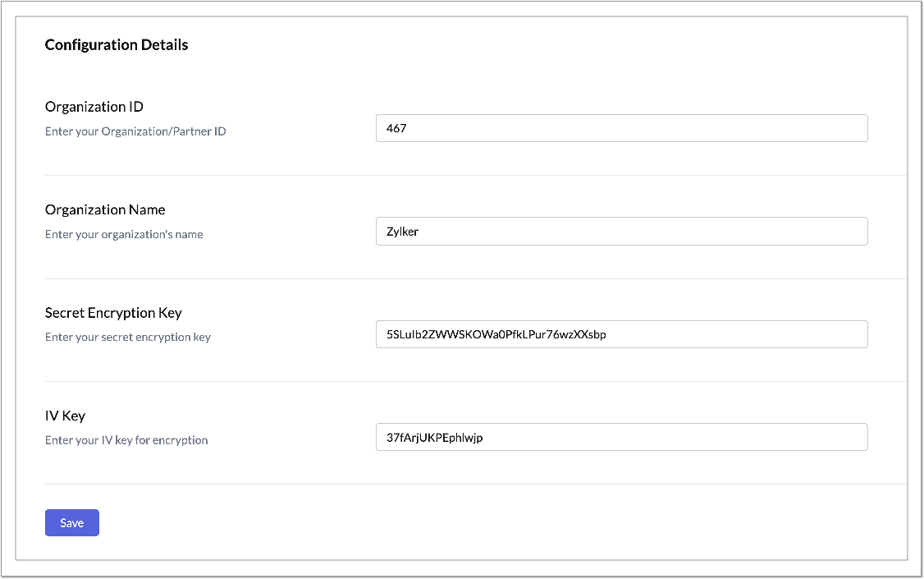Click the IV Key label

click(x=66, y=416)
